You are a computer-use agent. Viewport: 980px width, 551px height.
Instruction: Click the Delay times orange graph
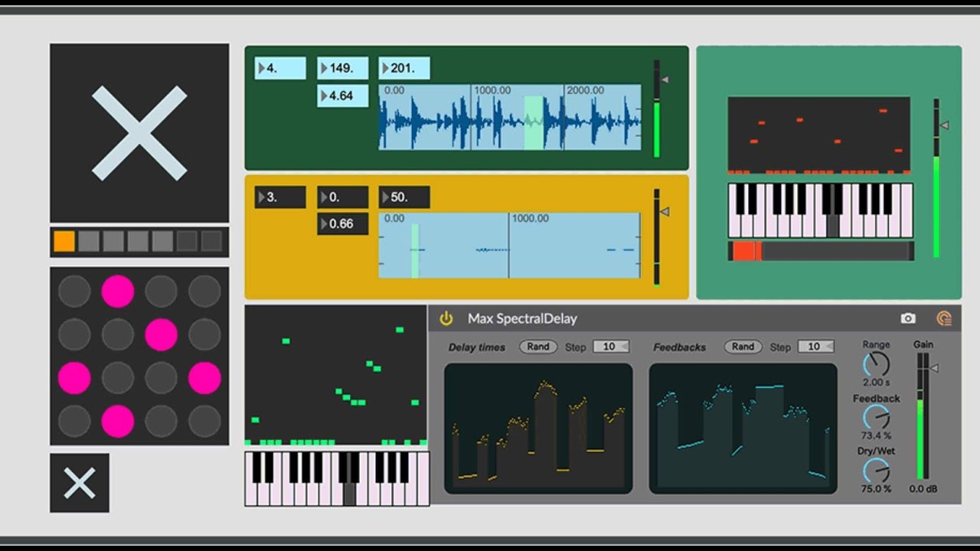click(538, 428)
